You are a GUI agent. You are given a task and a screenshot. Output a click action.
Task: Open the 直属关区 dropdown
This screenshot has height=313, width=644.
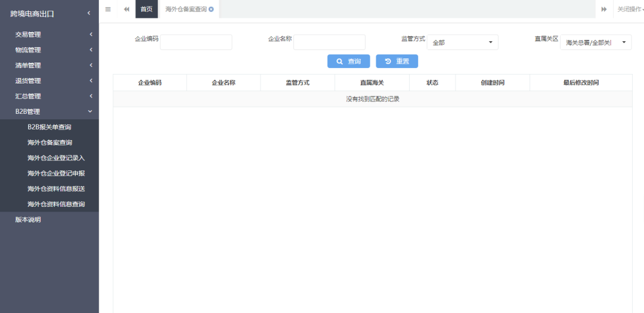point(595,42)
